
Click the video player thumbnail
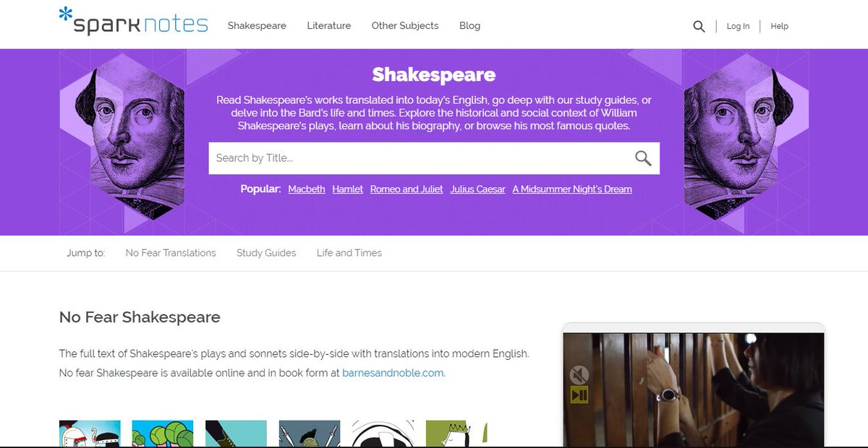[694, 389]
